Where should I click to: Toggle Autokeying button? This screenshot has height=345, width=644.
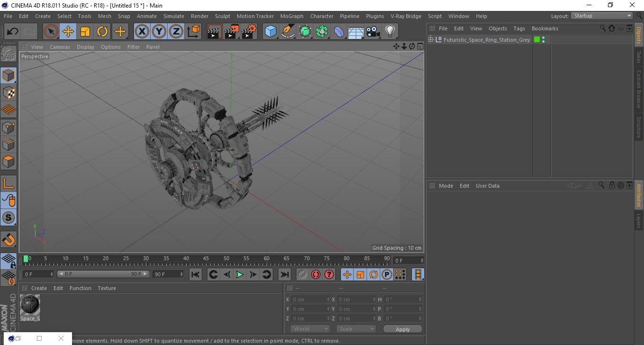tap(315, 274)
